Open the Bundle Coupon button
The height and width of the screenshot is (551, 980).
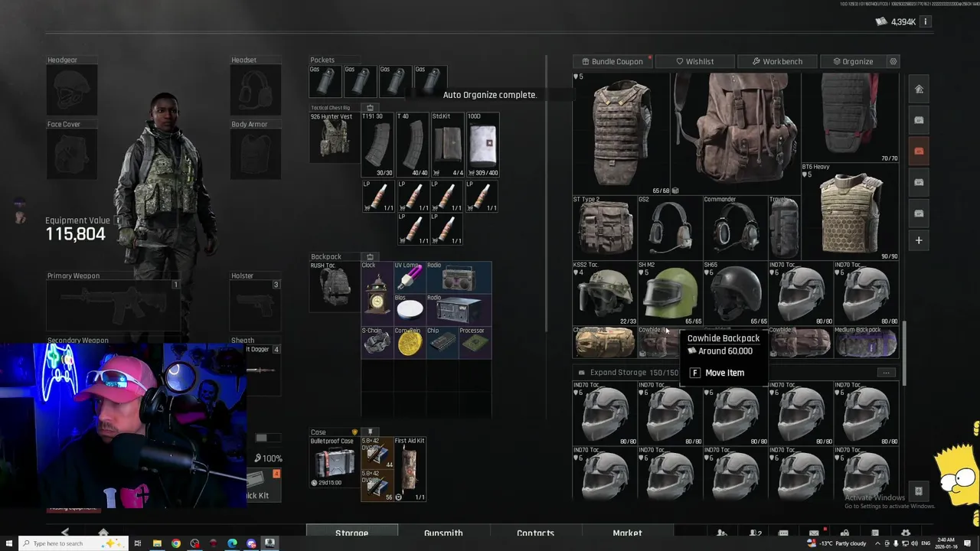[x=612, y=61]
